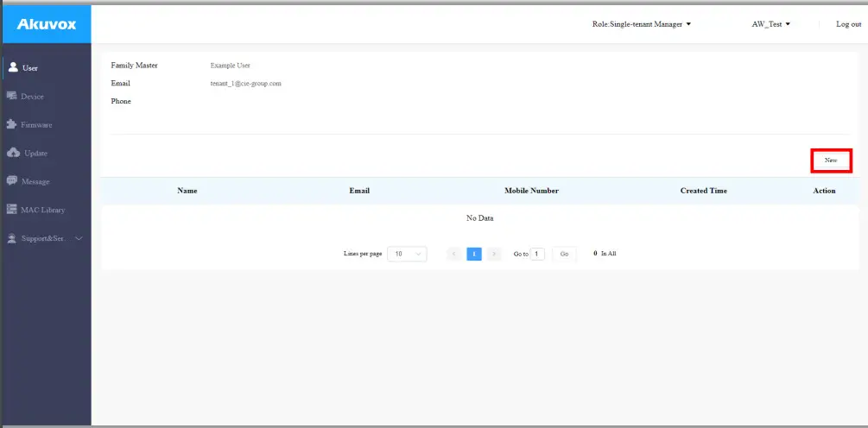Click the Mobile Number column header
Viewport: 868px width, 428px height.
(x=531, y=191)
